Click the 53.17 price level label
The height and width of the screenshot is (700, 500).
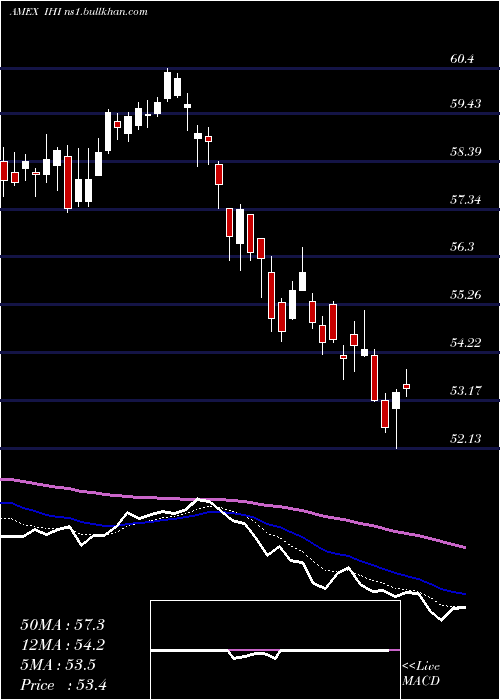click(x=466, y=391)
